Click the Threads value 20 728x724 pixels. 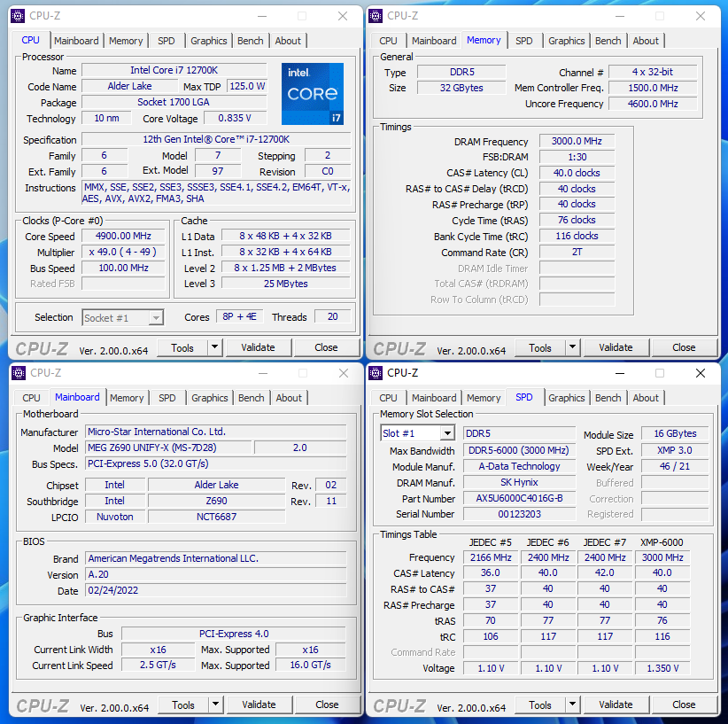point(333,317)
